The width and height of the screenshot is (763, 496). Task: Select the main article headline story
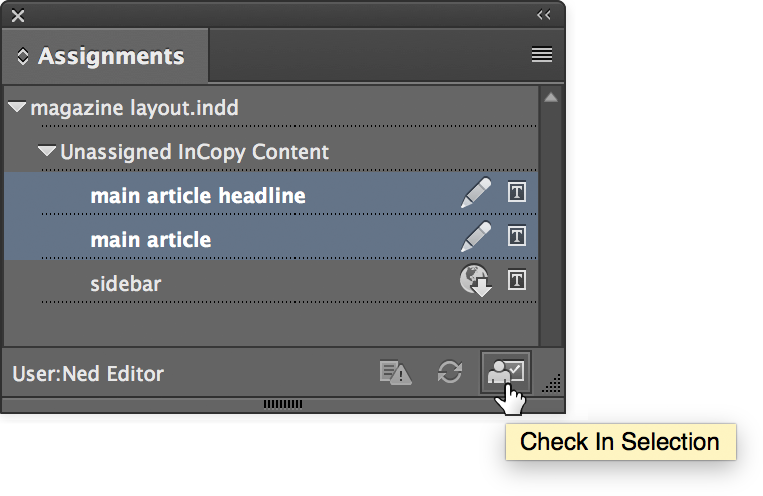coord(198,195)
